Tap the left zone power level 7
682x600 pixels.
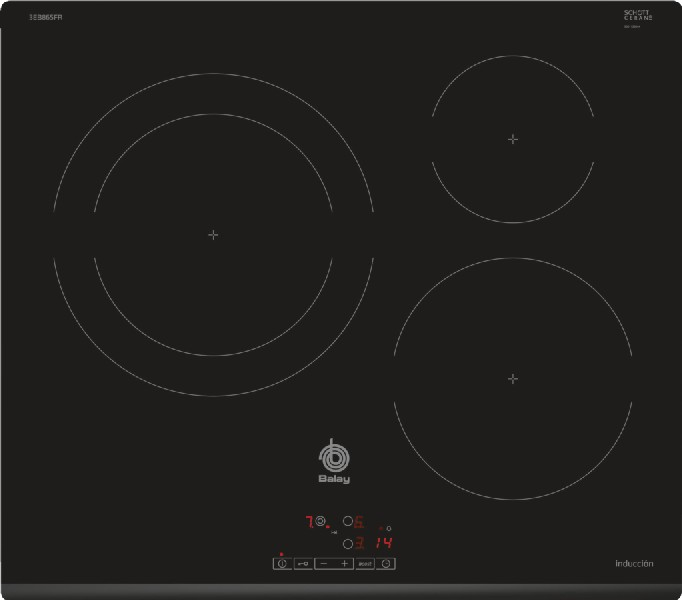pos(309,521)
